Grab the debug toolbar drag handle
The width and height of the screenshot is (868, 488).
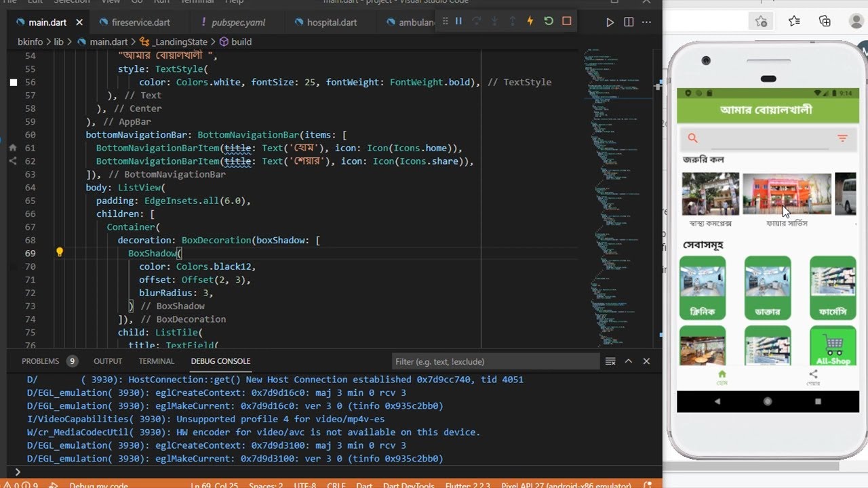coord(444,22)
